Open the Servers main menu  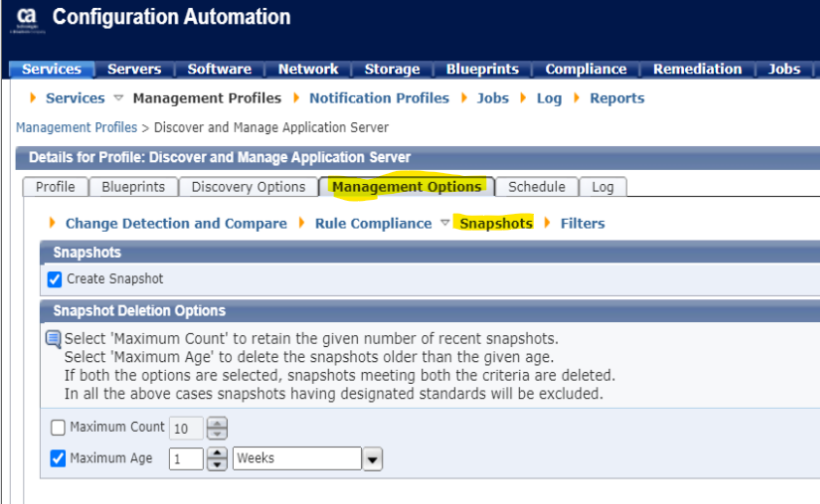(x=134, y=69)
